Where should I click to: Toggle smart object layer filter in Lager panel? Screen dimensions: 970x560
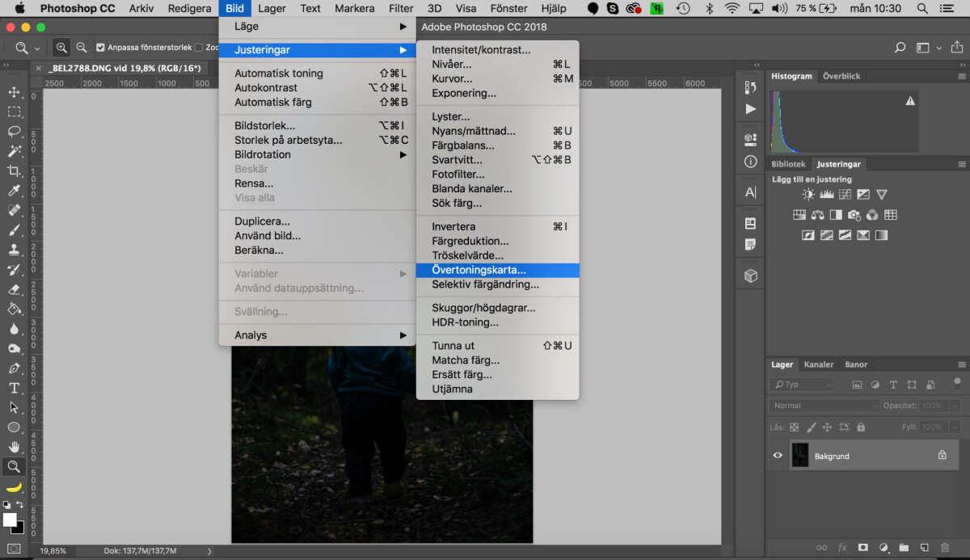point(930,385)
